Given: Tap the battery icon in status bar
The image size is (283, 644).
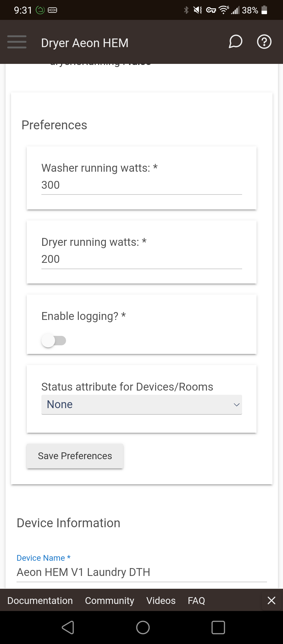Looking at the screenshot, I should pos(264,10).
